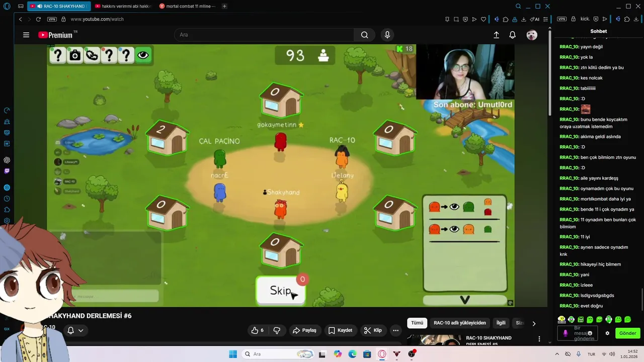
Task: Open the YouTube hamburger guide menu
Action: (26, 35)
